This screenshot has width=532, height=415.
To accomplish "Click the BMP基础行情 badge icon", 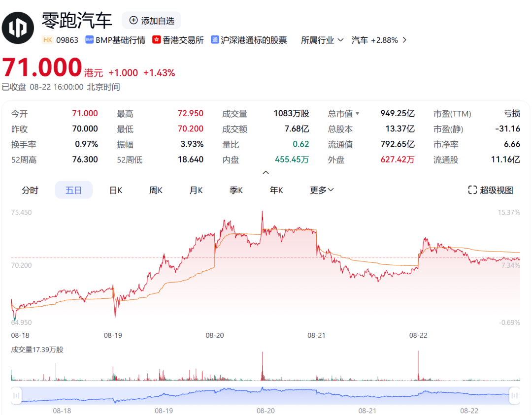I will [x=89, y=40].
